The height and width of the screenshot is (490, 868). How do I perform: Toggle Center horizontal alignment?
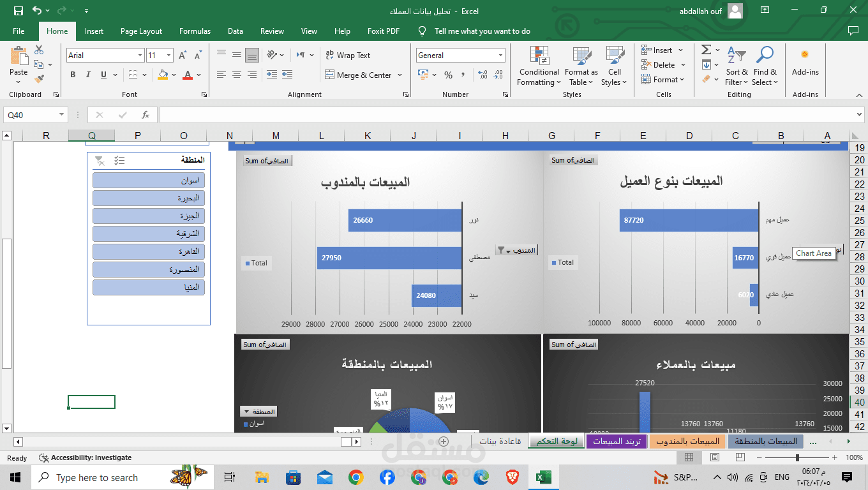[237, 75]
